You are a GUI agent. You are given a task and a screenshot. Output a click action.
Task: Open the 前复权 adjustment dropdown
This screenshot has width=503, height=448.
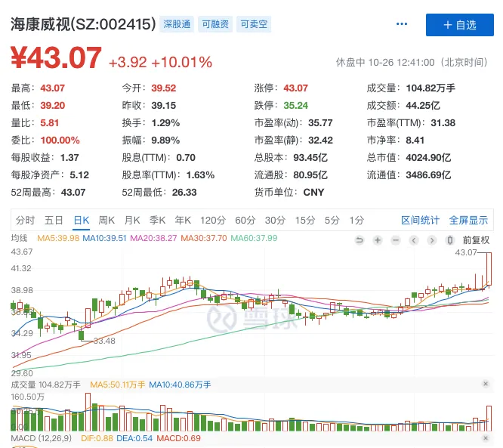point(476,240)
